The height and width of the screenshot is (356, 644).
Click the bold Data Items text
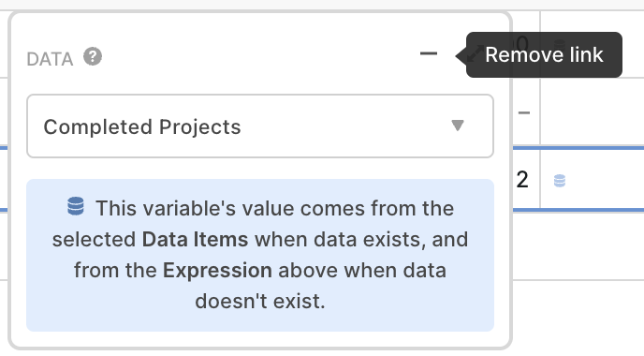click(195, 239)
